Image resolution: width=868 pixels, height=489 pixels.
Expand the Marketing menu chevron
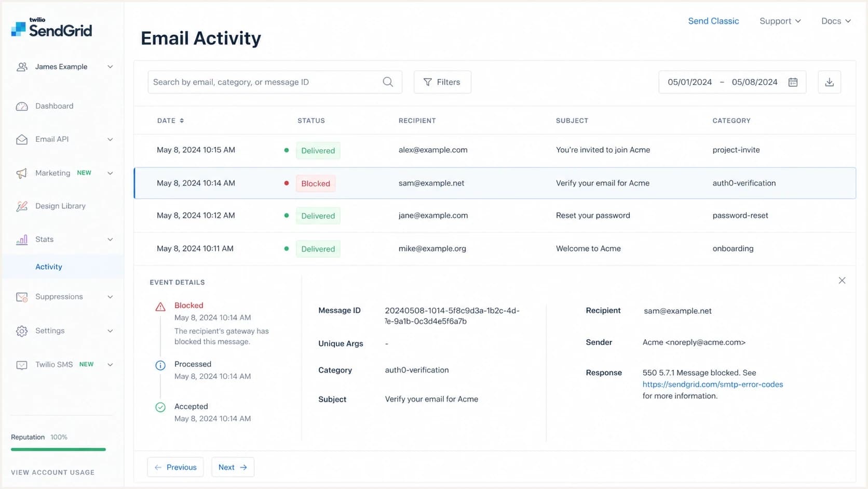coord(110,173)
